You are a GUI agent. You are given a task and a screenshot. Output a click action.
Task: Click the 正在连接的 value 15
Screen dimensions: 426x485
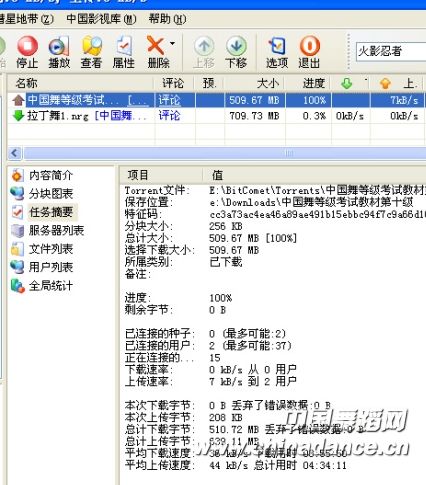click(215, 358)
